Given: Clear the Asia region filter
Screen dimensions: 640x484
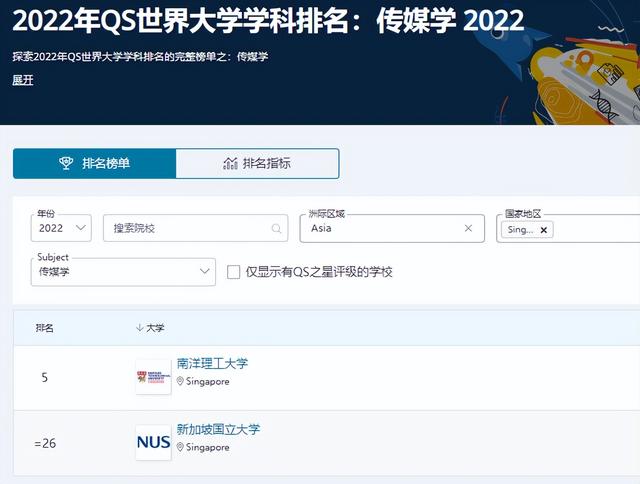Looking at the screenshot, I should (x=469, y=228).
